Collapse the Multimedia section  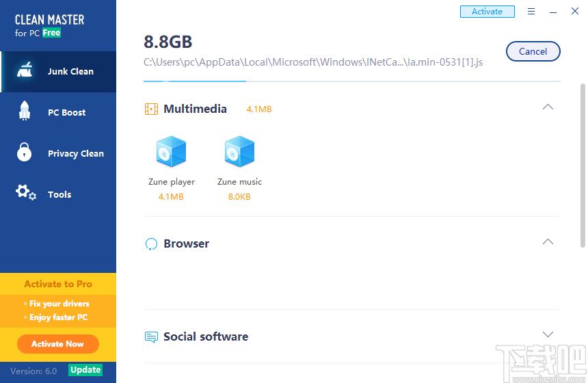[548, 107]
